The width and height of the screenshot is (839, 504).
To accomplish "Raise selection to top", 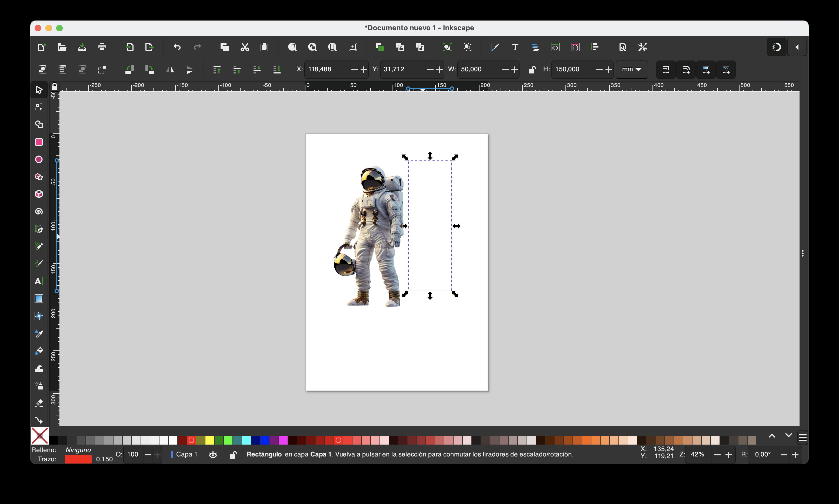I will pos(217,70).
